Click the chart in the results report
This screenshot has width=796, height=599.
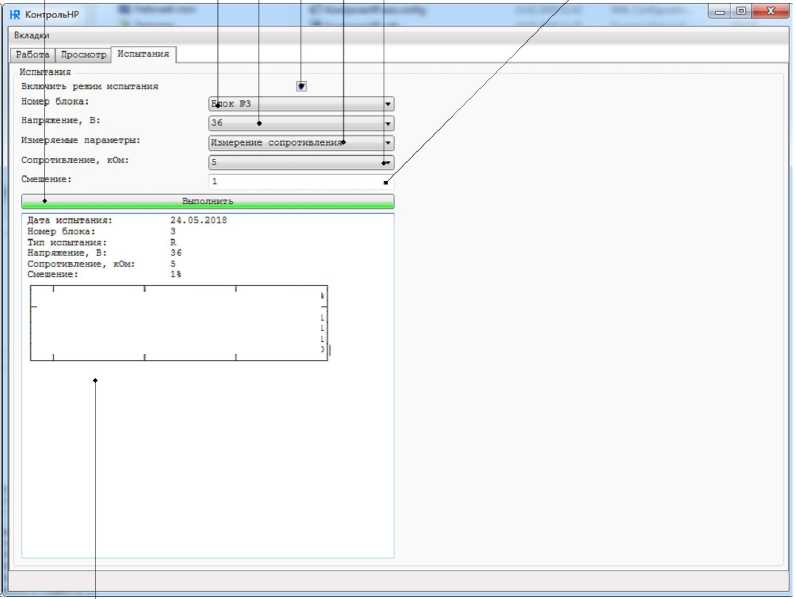point(179,322)
